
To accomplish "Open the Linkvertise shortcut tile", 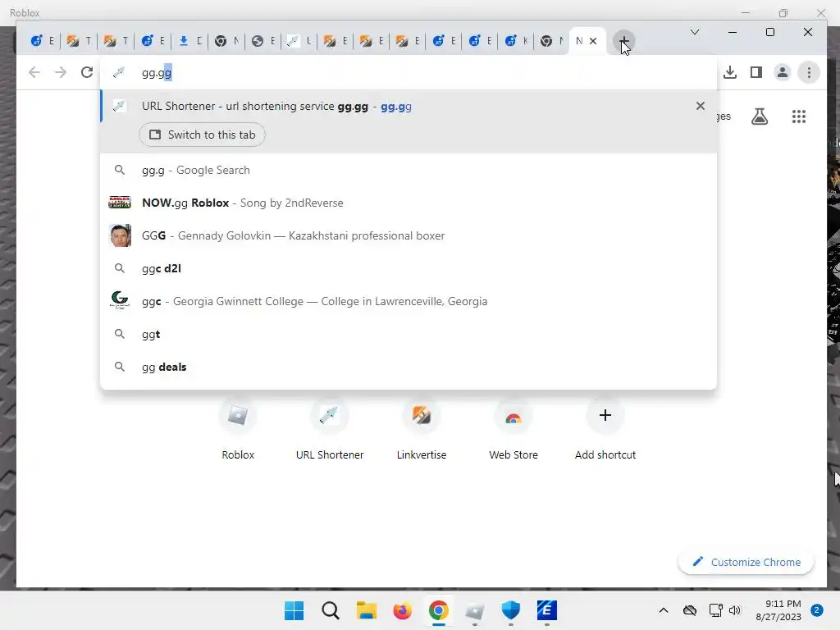I will (422, 430).
